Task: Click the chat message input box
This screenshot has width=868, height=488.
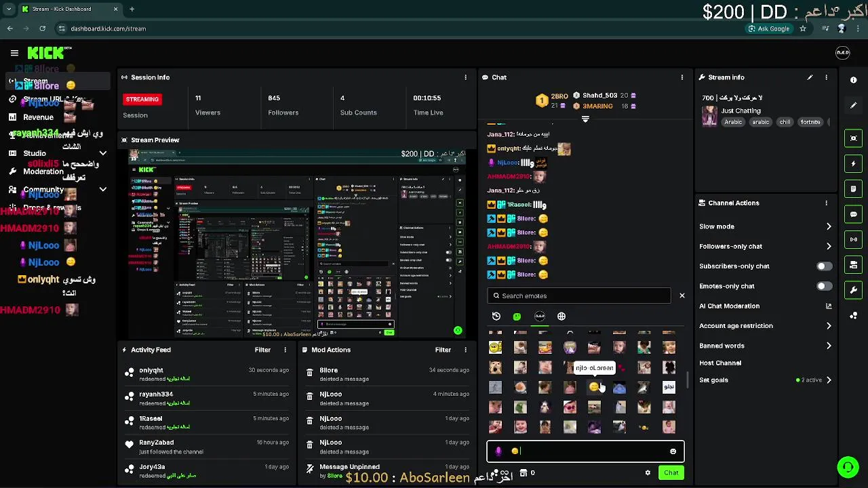Action: [585, 451]
